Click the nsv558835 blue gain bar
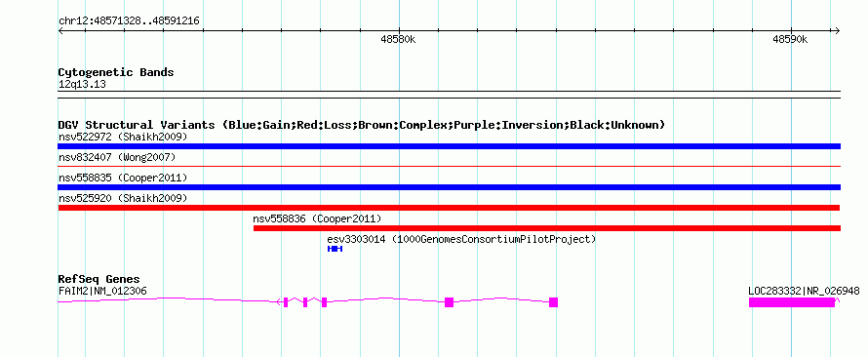Image resolution: width=868 pixels, height=357 pixels. click(449, 187)
